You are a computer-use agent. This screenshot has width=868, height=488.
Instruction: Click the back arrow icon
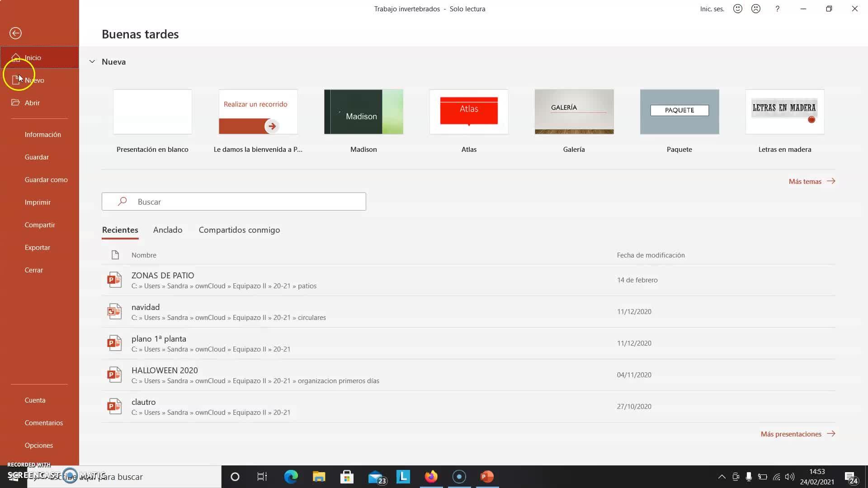[x=15, y=33]
